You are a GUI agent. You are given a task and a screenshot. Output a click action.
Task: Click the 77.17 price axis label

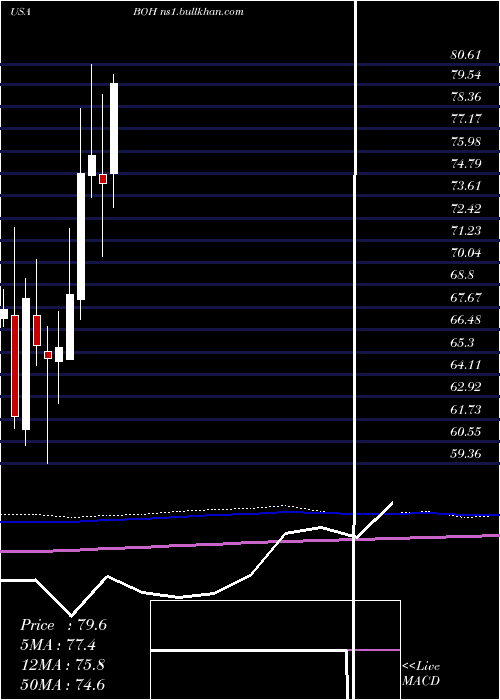pos(466,119)
